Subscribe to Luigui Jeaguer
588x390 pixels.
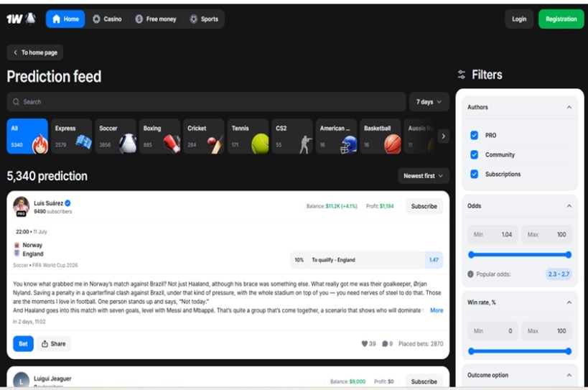click(424, 381)
